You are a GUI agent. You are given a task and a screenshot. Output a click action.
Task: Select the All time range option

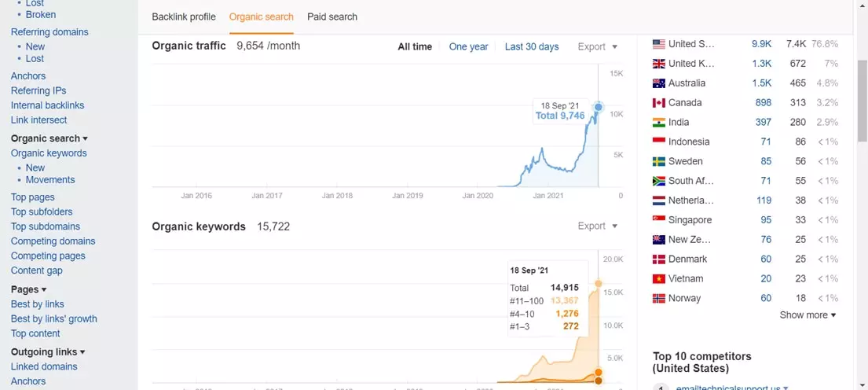click(x=415, y=47)
